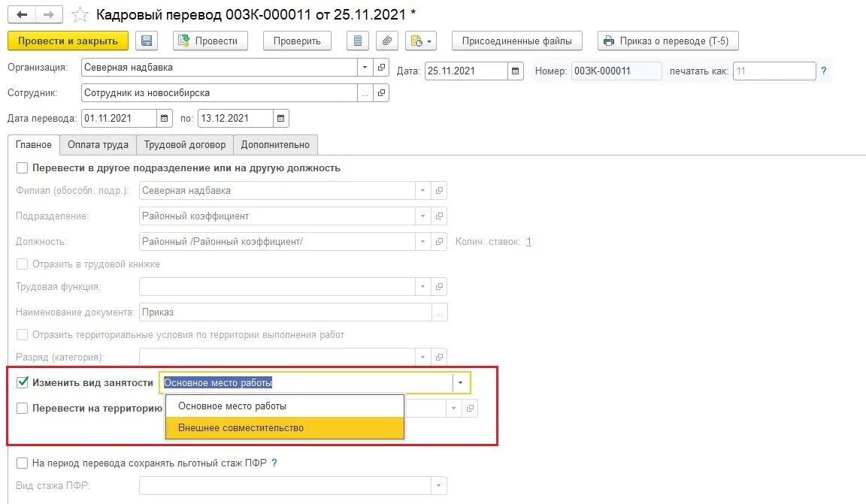Toggle Отразить в трудовой книжке checkbox

coord(22,264)
